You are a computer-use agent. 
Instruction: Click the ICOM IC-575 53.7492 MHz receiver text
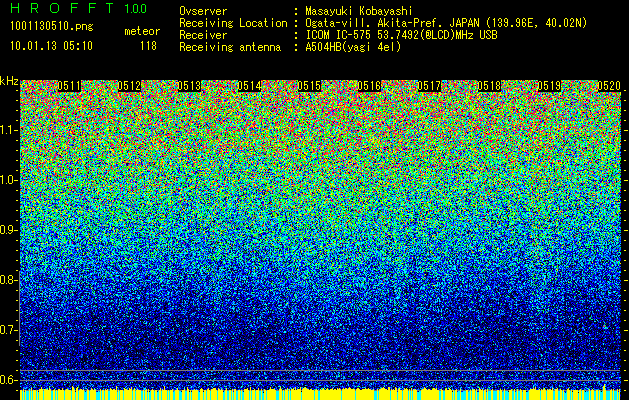(x=402, y=35)
